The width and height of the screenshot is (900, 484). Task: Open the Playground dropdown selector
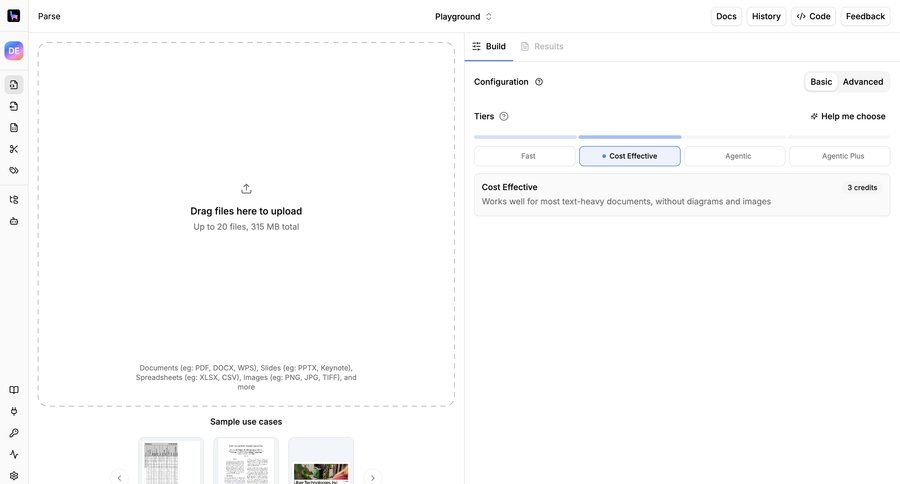pos(463,16)
